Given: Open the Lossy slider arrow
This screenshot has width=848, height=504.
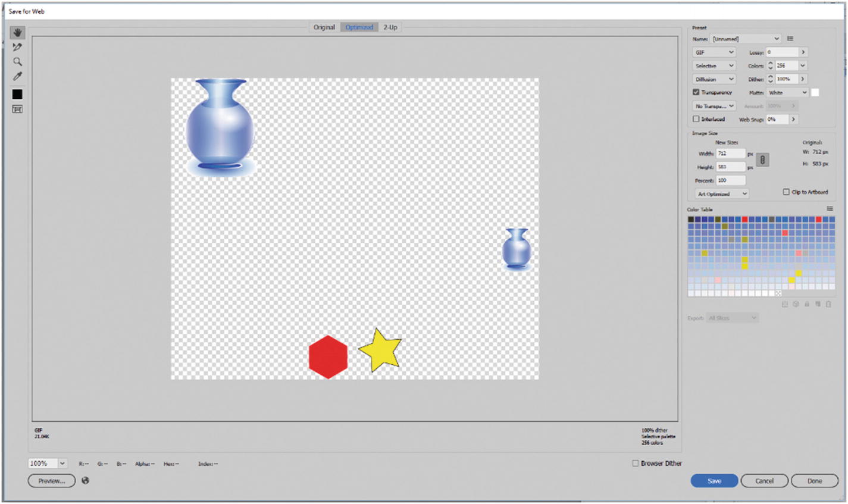Looking at the screenshot, I should [x=803, y=52].
